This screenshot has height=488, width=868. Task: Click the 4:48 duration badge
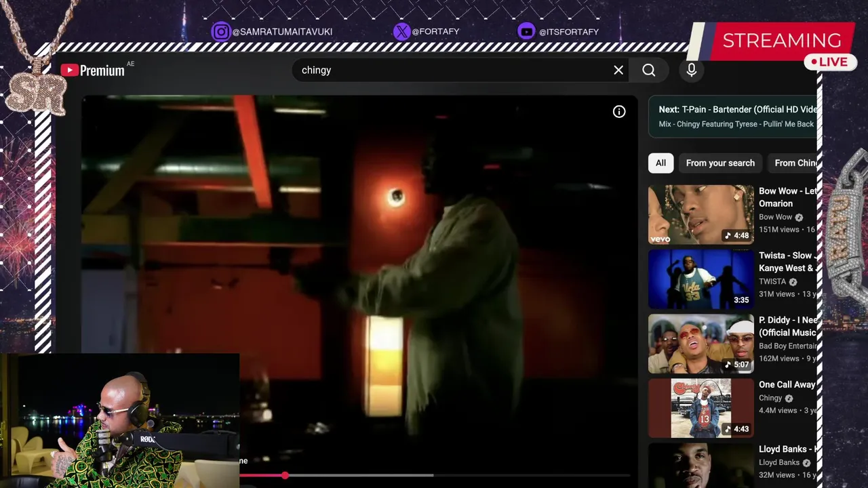point(736,236)
